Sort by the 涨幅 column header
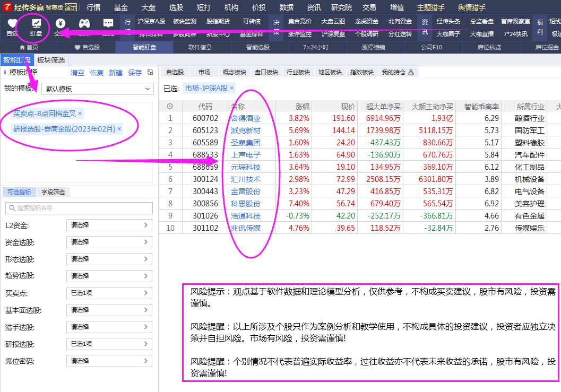This screenshot has height=392, width=561. coord(303,107)
